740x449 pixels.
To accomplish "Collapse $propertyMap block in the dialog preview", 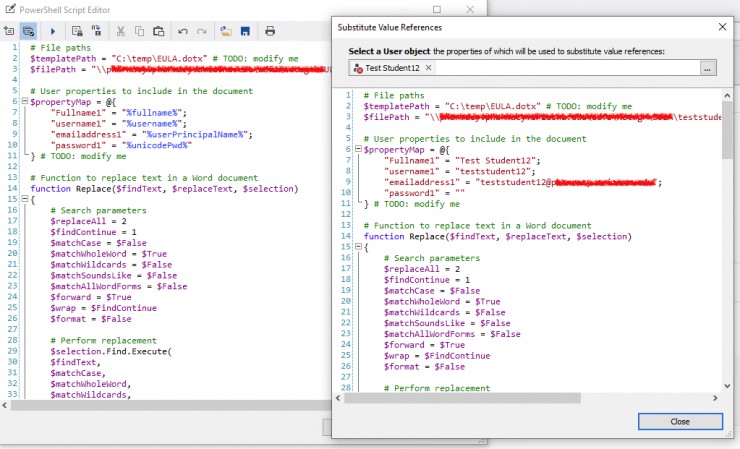I will 358,149.
